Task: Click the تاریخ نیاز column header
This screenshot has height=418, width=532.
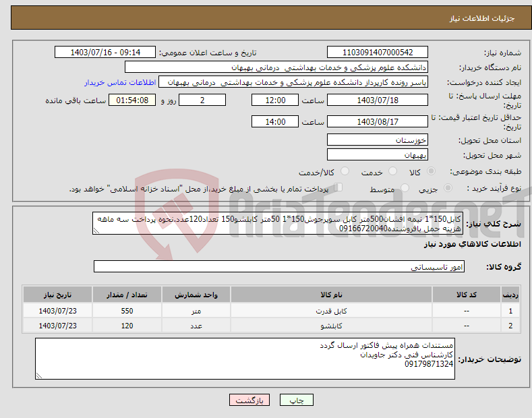Action: [x=58, y=295]
